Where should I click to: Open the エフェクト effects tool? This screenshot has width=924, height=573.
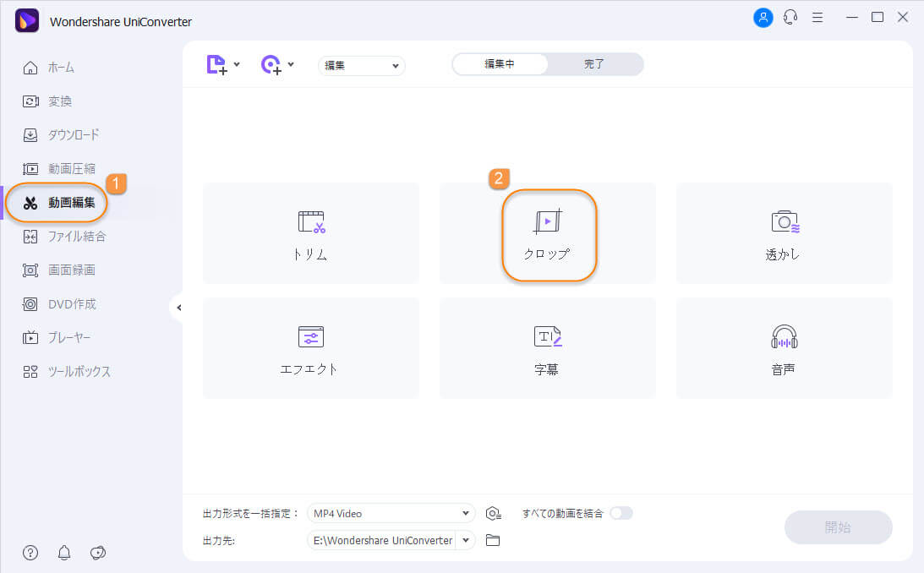pyautogui.click(x=310, y=348)
